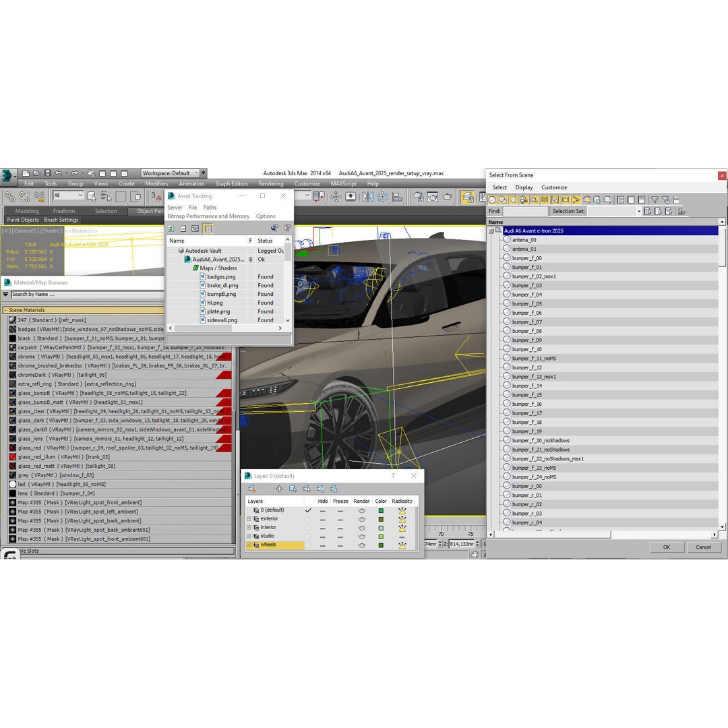
Task: Click the Redo arrow in the quick access toolbar
Action: (x=74, y=173)
